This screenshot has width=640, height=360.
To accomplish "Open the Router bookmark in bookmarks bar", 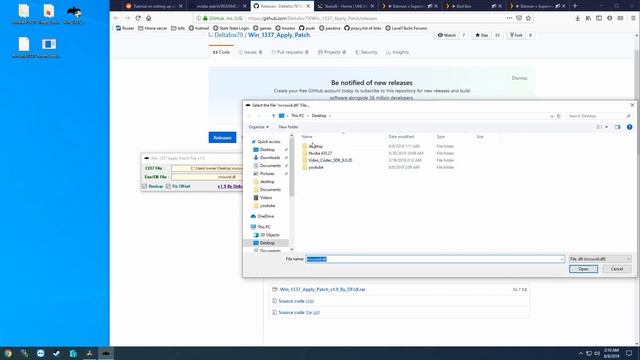I will (125, 28).
